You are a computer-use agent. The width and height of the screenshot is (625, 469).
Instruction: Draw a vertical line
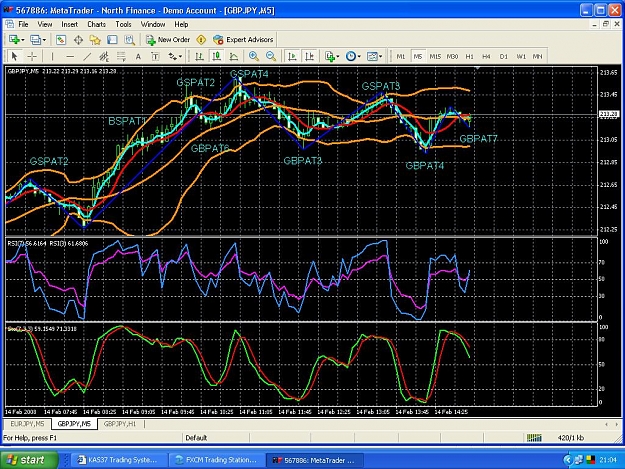(52, 56)
